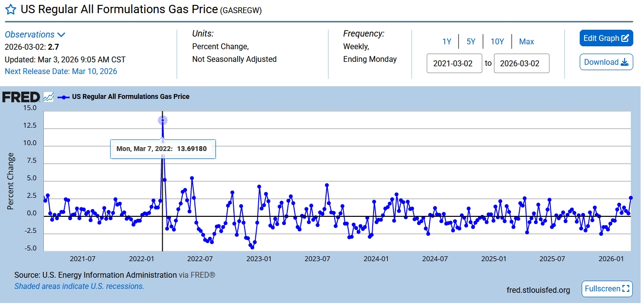The height and width of the screenshot is (305, 644).
Task: Click the last data point at chart's right edge
Action: point(631,198)
